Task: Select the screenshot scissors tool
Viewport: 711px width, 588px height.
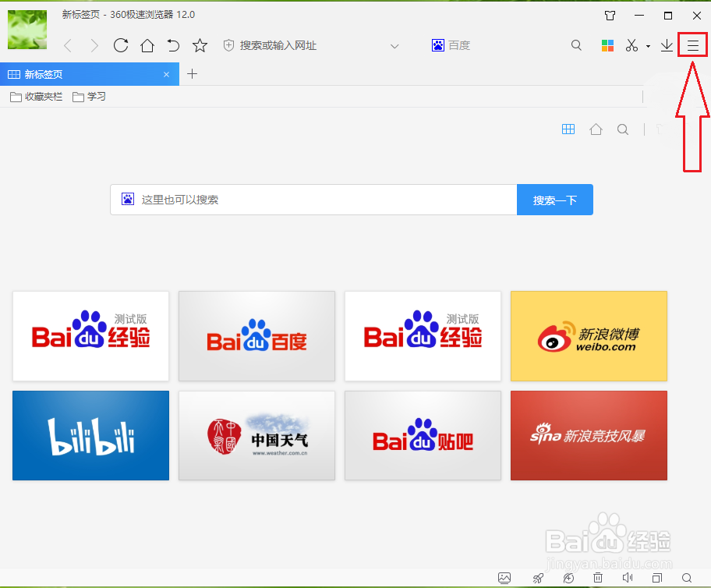Action: (x=631, y=45)
